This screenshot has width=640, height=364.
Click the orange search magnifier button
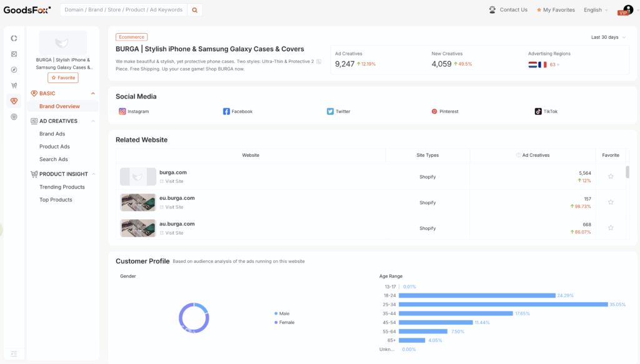[195, 10]
